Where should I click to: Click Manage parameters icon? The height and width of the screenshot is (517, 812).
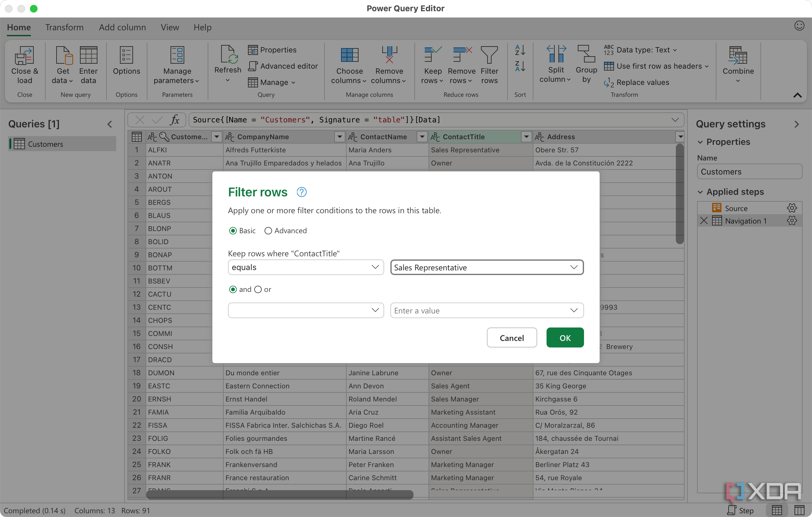(x=177, y=55)
